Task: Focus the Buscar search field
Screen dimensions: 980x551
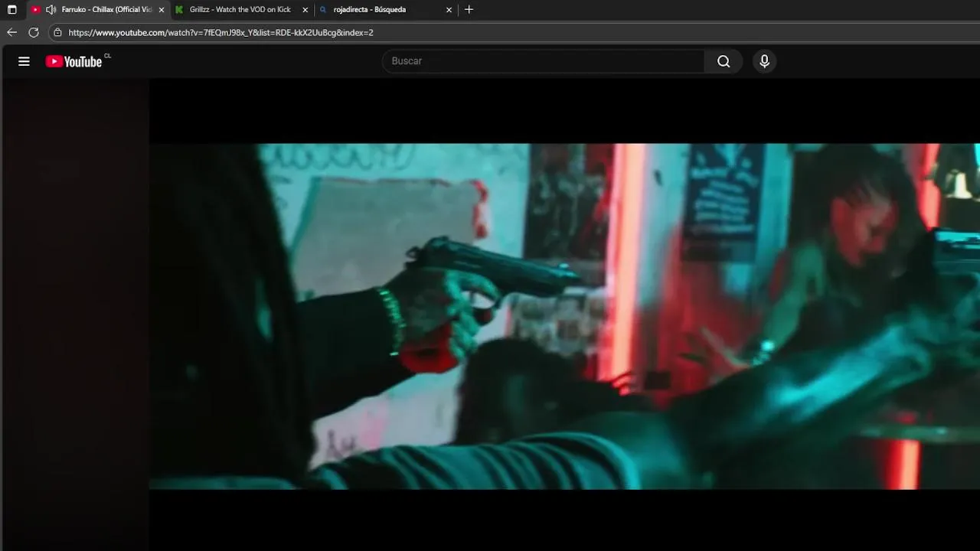Action: (x=544, y=61)
